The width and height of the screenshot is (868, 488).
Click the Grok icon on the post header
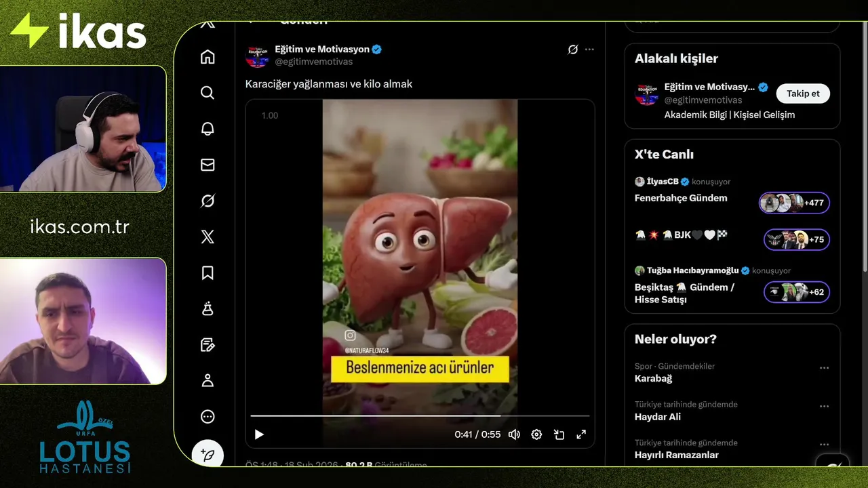click(x=573, y=49)
